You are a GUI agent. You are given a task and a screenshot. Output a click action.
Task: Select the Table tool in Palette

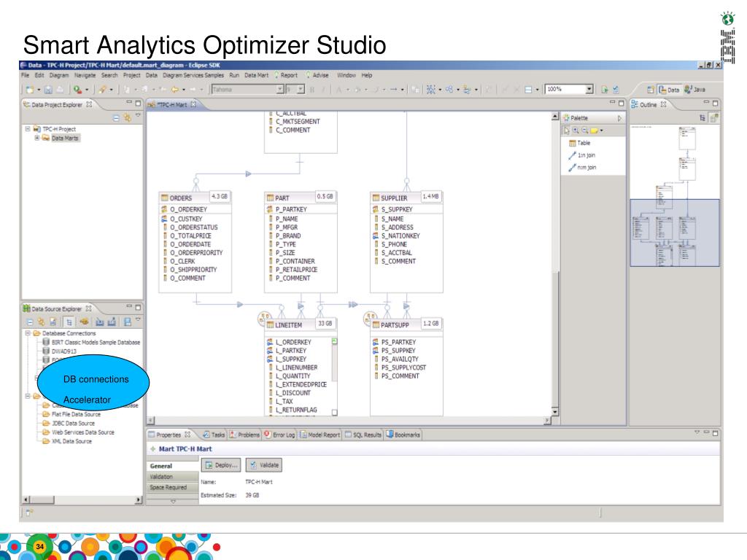[580, 143]
